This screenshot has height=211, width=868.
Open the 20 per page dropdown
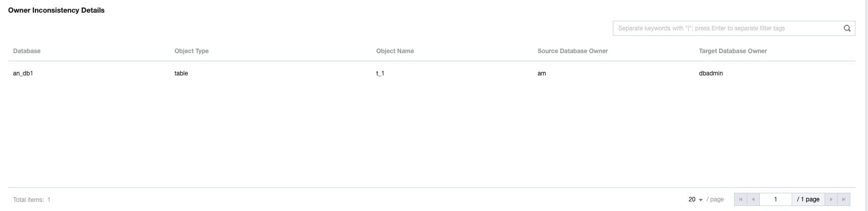tap(696, 199)
